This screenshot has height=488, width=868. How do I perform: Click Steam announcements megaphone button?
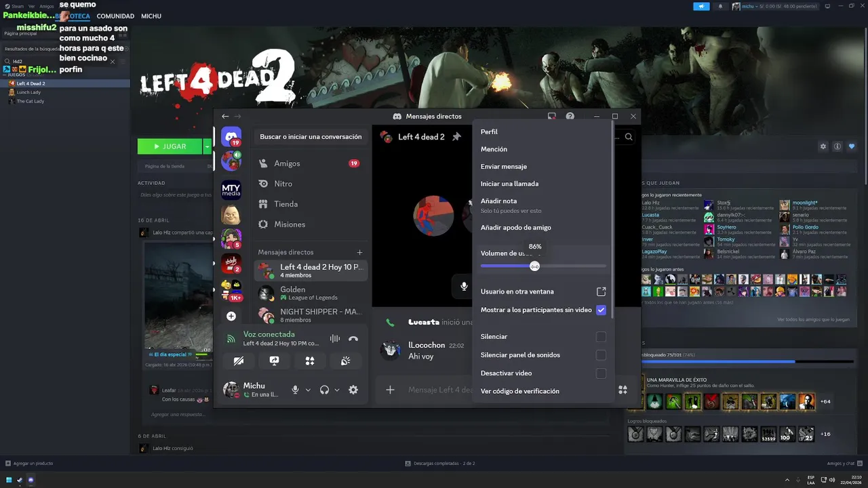click(701, 6)
